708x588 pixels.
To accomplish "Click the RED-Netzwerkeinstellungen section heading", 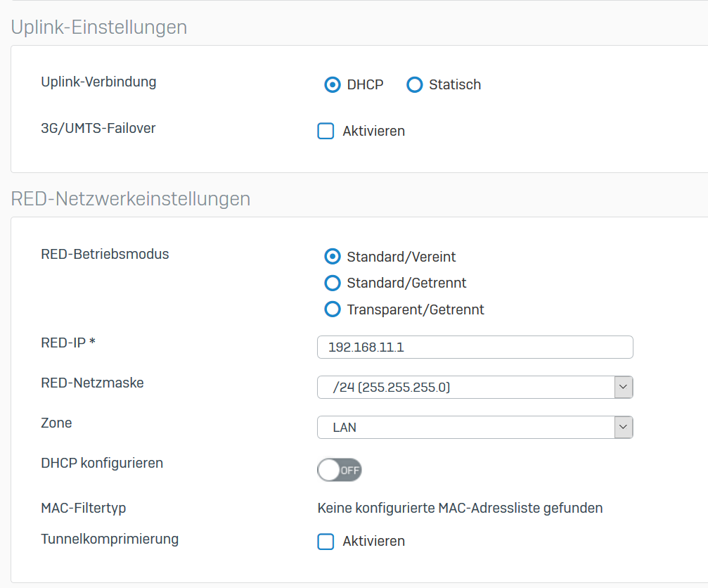I will pos(131,199).
